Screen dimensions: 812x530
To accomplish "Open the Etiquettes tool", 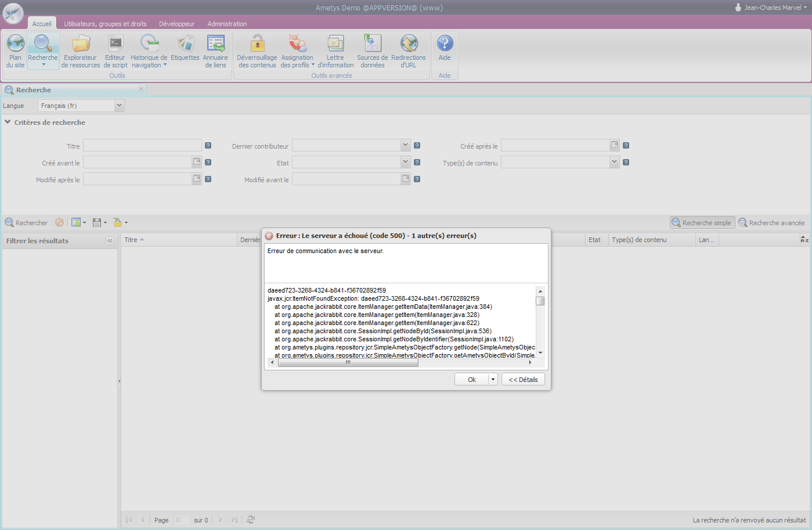I will [185, 48].
